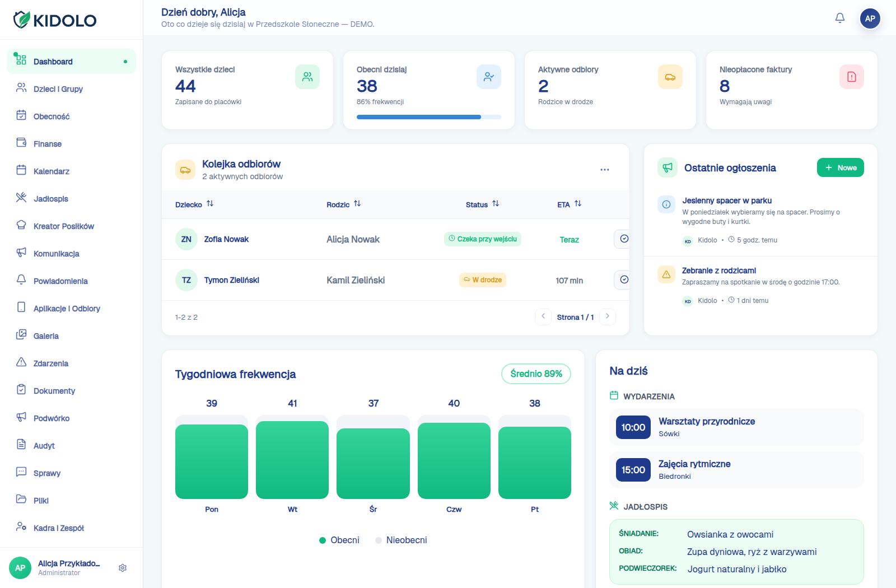This screenshot has height=588, width=896.
Task: Open Jadłospis from the sidebar
Action: (71, 199)
